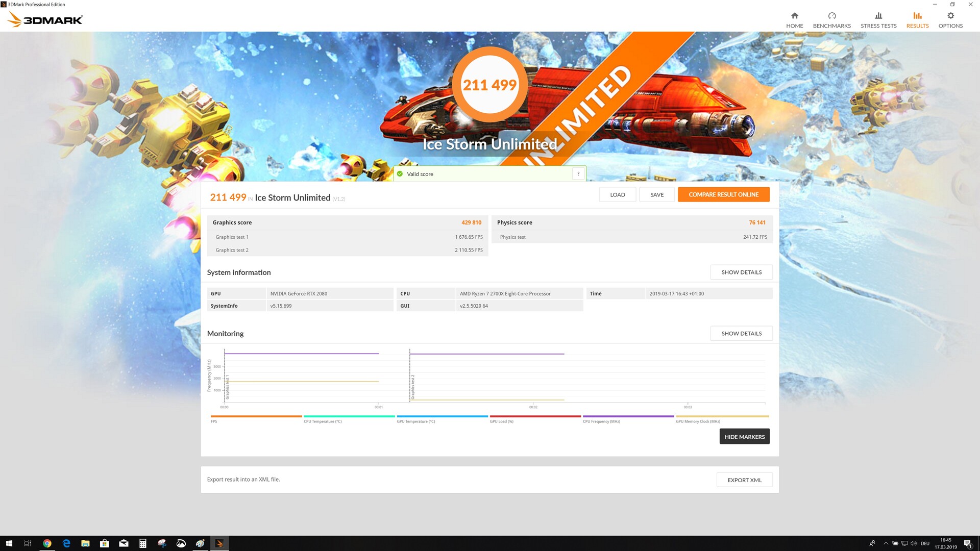
Task: Show details for Monitoring
Action: pyautogui.click(x=741, y=334)
